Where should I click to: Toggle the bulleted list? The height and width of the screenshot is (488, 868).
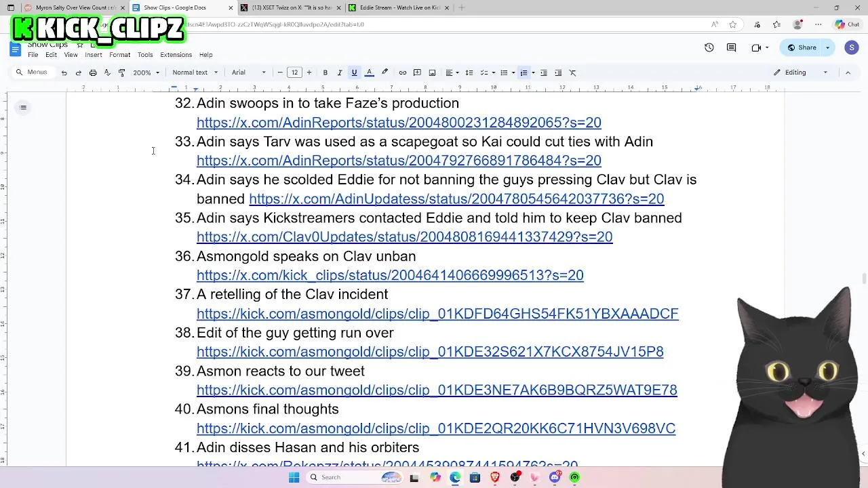[x=503, y=73]
